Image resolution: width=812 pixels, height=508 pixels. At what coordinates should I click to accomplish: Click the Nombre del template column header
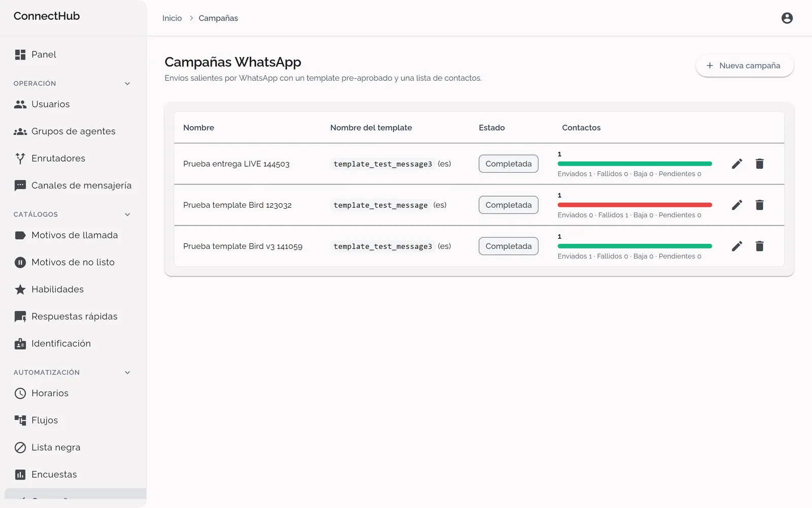click(x=371, y=128)
